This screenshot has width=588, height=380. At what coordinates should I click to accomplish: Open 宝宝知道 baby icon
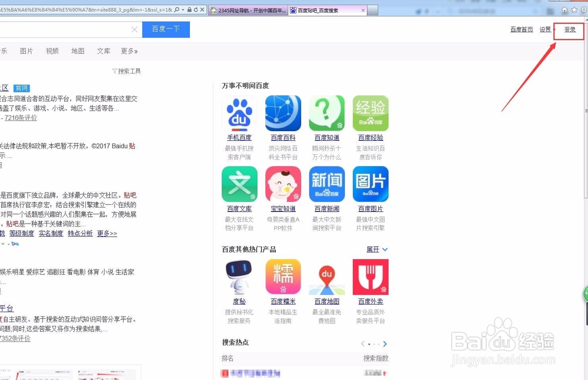click(283, 184)
